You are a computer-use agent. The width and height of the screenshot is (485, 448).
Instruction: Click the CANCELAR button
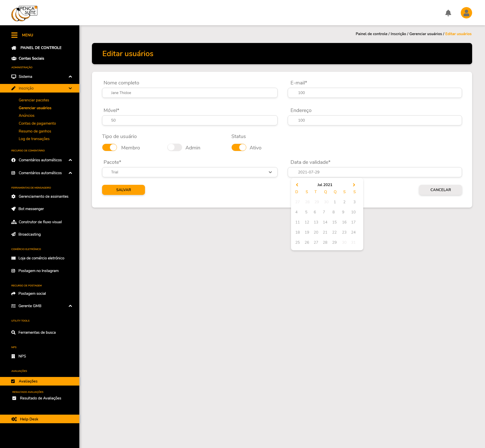click(440, 190)
